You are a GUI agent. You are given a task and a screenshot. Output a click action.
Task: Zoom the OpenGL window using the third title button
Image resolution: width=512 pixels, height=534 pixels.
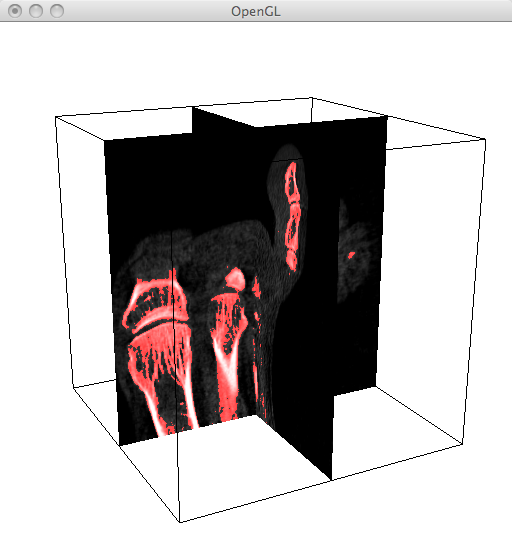57,11
